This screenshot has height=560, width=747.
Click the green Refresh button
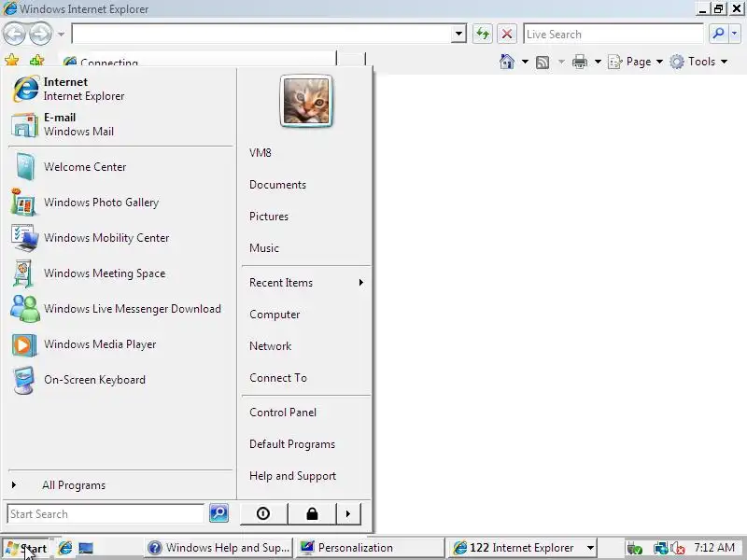click(483, 34)
